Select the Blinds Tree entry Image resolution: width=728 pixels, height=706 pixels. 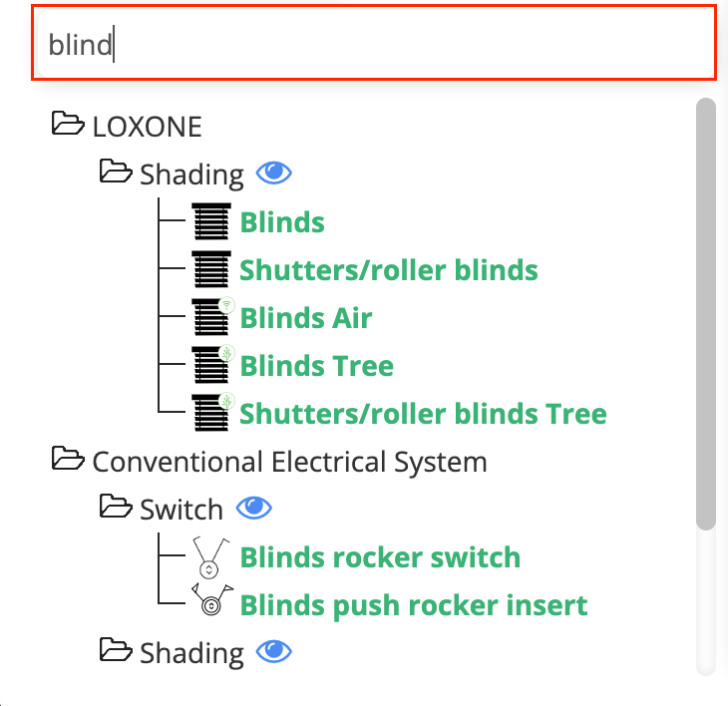[316, 366]
